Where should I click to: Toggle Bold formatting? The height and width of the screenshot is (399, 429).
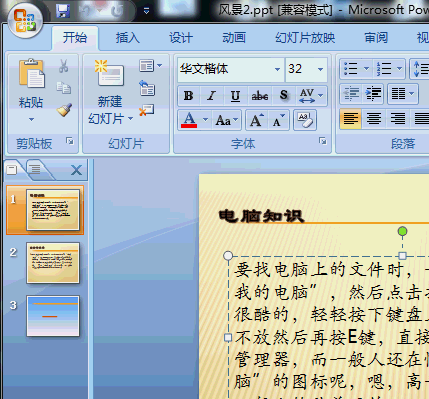188,96
